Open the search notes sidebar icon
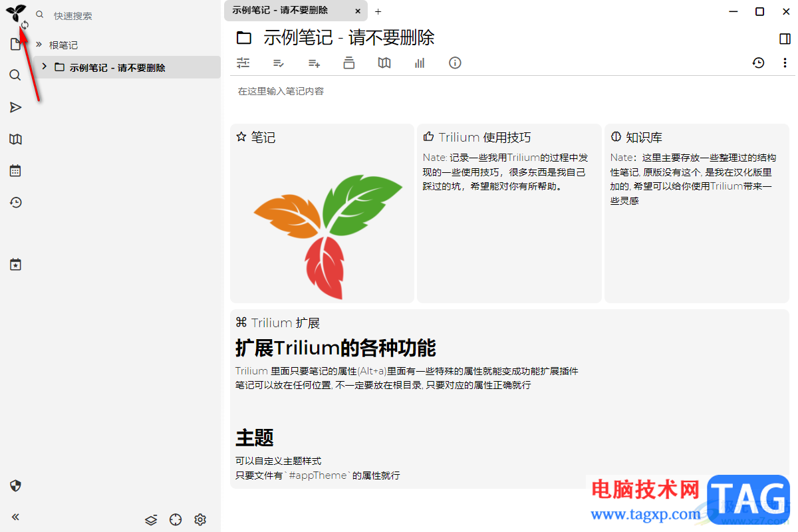 point(15,75)
